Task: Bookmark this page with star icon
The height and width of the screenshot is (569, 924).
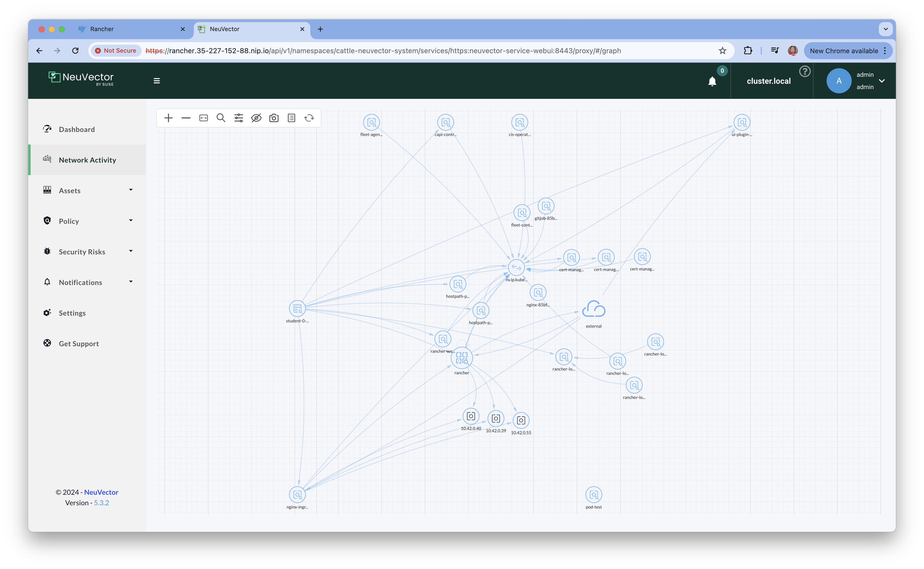Action: tap(722, 51)
